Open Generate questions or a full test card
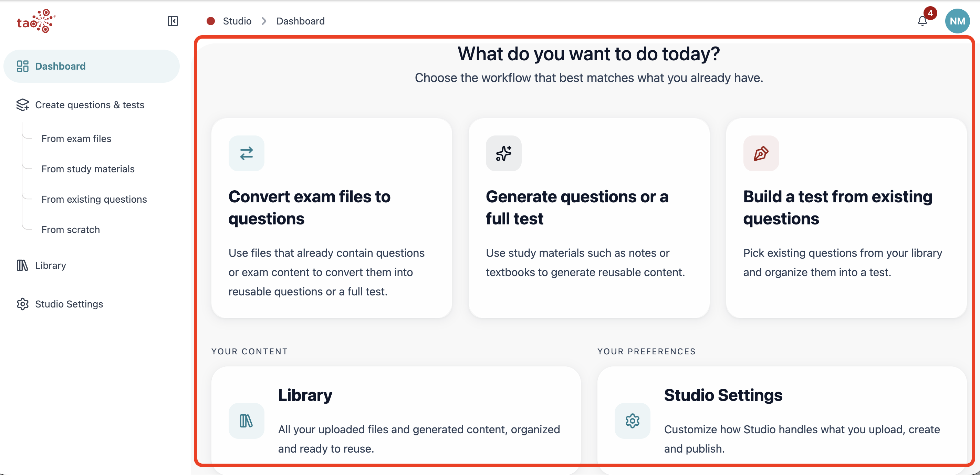The width and height of the screenshot is (980, 475). point(589,218)
